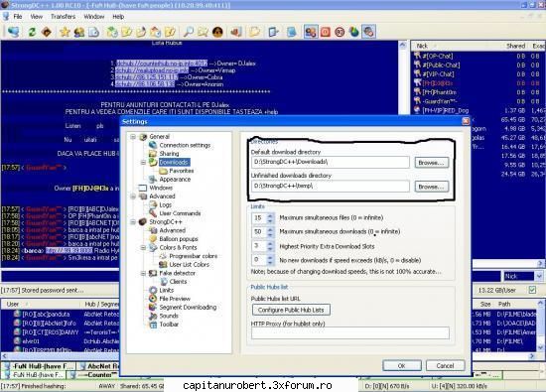Image resolution: width=546 pixels, height=392 pixels.
Task: Open the Public Hubs toolbar icon
Action: pyautogui.click(x=14, y=32)
